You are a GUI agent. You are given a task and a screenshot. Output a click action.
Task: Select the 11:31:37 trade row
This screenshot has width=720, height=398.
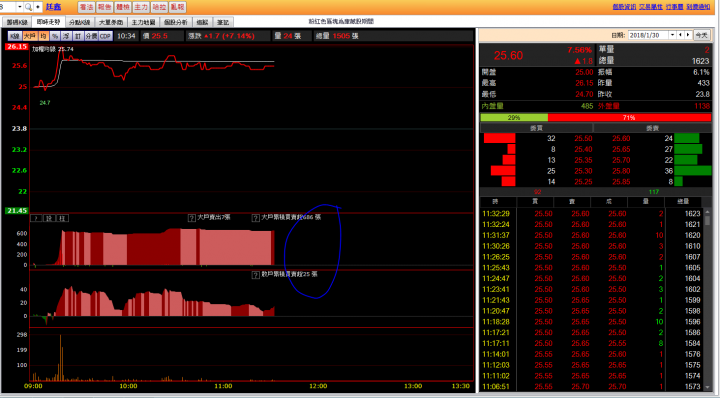pos(591,235)
